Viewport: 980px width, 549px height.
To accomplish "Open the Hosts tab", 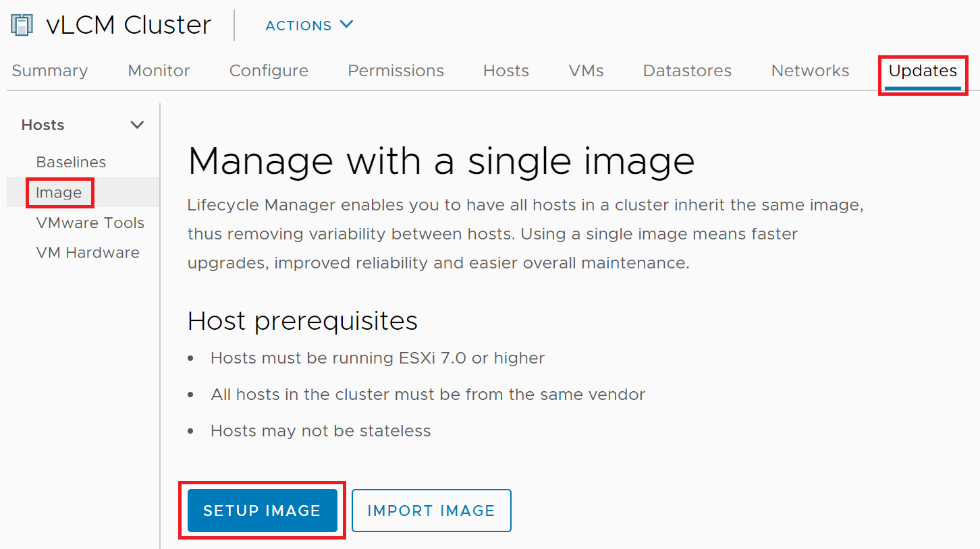I will [x=506, y=71].
